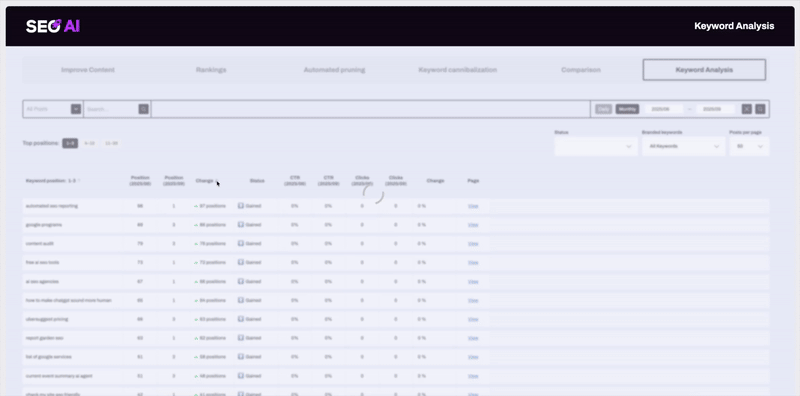Screen dimensions: 800x396
Task: Click Gained status icon for google programs
Action: pos(241,225)
